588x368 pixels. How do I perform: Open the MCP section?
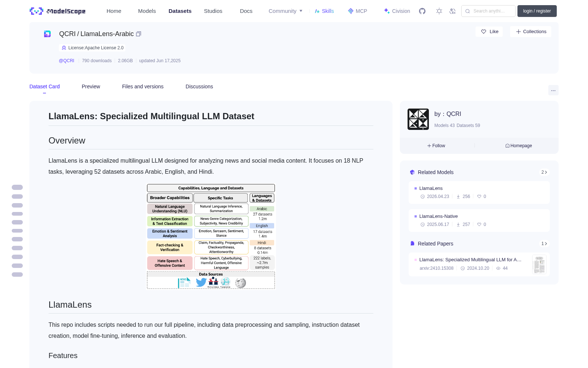coord(358,11)
